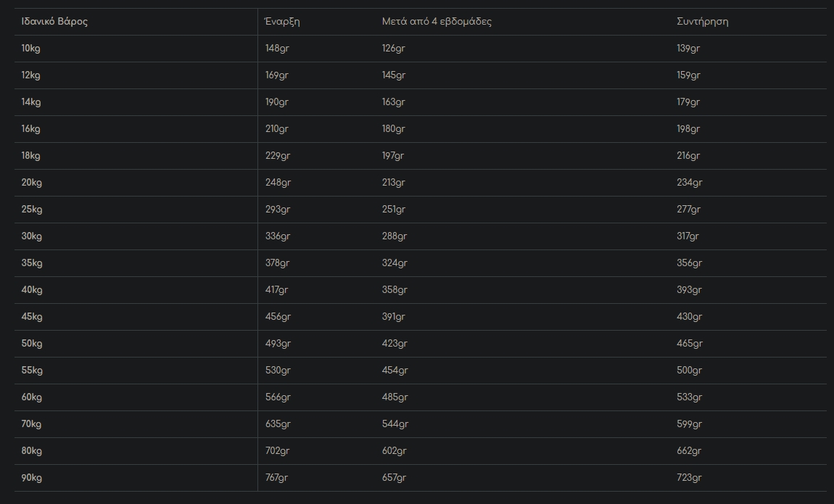Select the 358gr cell in 40kg row
The height and width of the screenshot is (504, 834).
[x=395, y=290]
